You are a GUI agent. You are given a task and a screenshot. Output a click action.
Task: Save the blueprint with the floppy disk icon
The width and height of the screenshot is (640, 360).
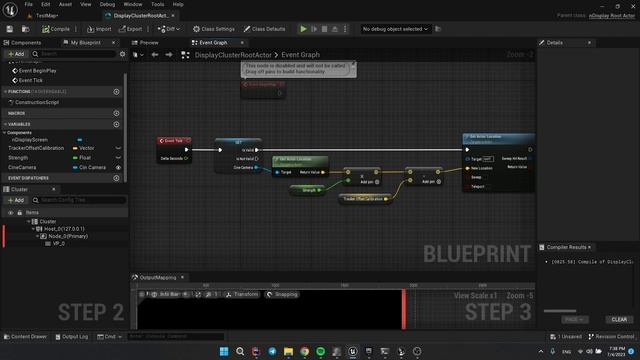click(x=9, y=29)
